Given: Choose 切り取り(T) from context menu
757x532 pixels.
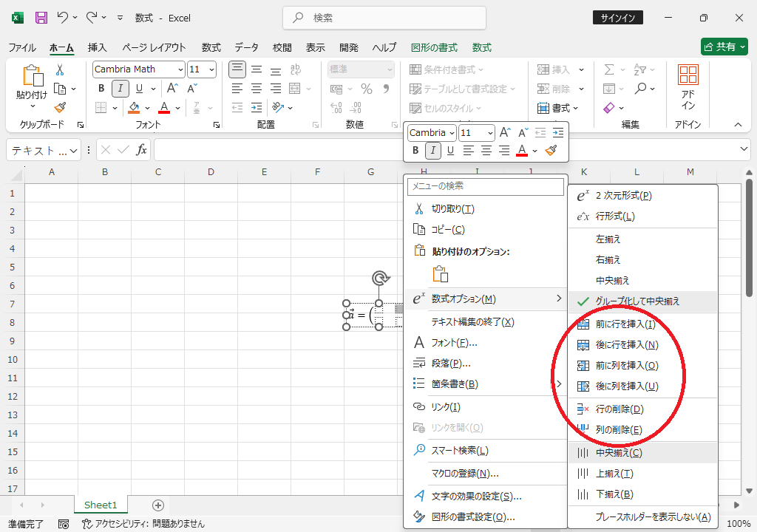Looking at the screenshot, I should [486, 209].
